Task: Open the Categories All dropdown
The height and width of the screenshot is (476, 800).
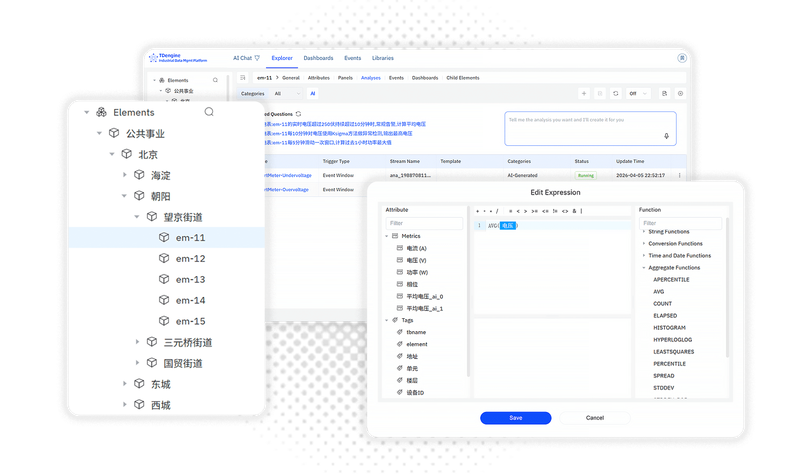Action: pyautogui.click(x=287, y=93)
